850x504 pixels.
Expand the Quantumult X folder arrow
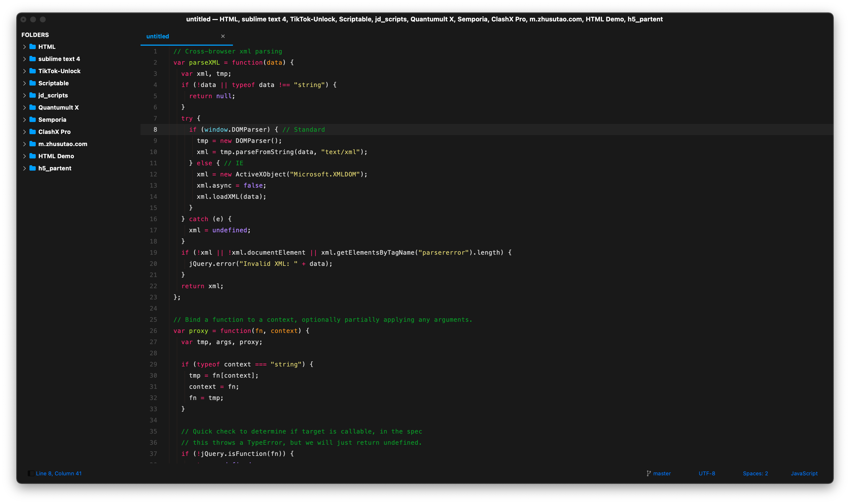click(x=25, y=108)
